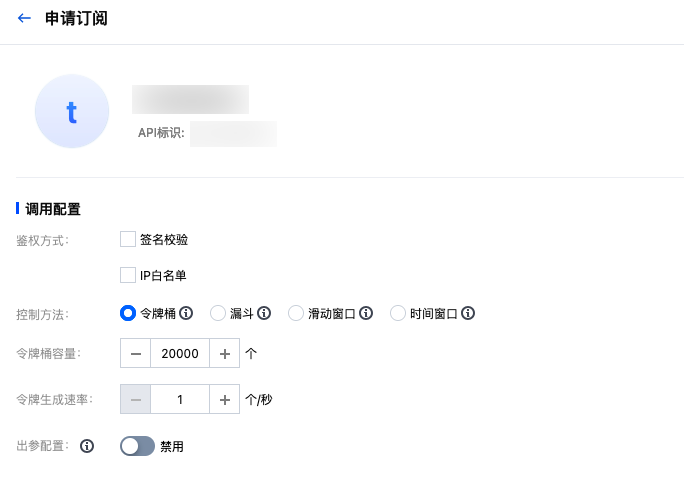Viewport: 684px width, 491px height.
Task: Decrease 令牌桶容量 with minus button
Action: coord(135,353)
